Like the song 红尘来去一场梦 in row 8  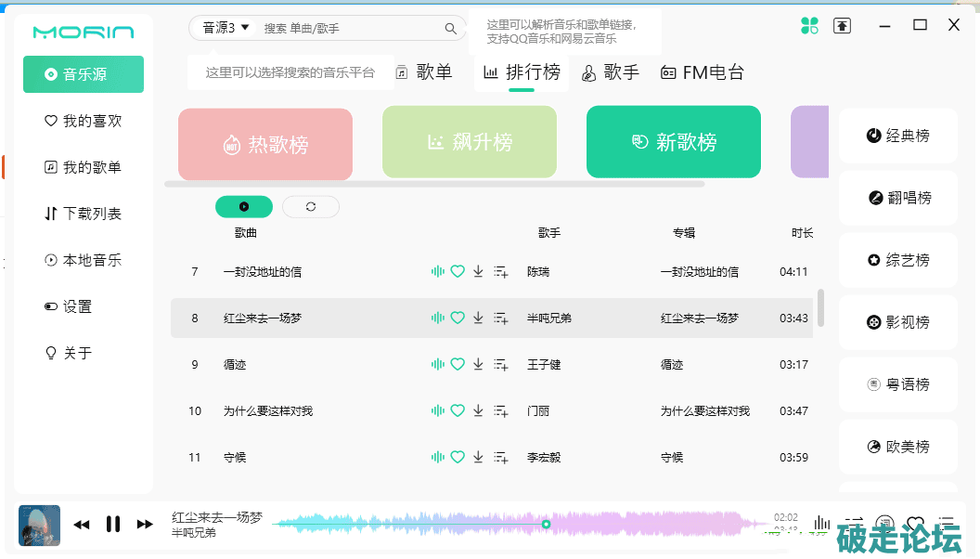point(458,318)
